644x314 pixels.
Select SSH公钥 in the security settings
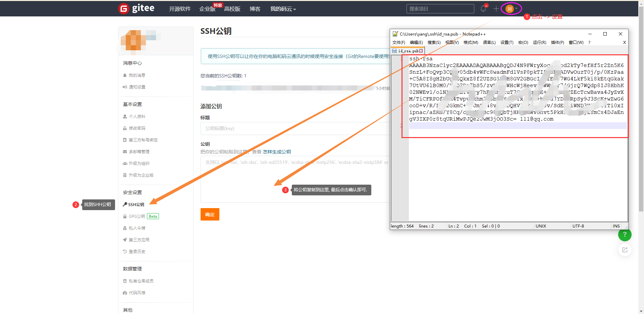pos(133,204)
